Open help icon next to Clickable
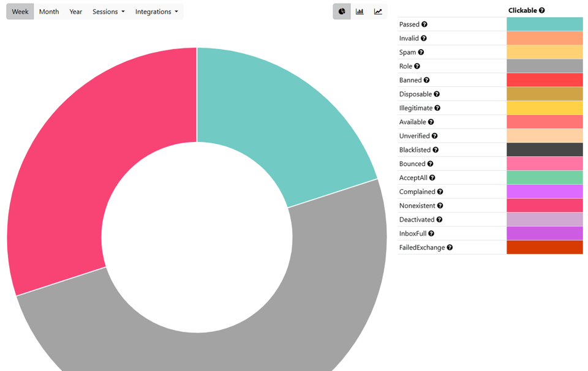The width and height of the screenshot is (588, 371). [x=542, y=10]
